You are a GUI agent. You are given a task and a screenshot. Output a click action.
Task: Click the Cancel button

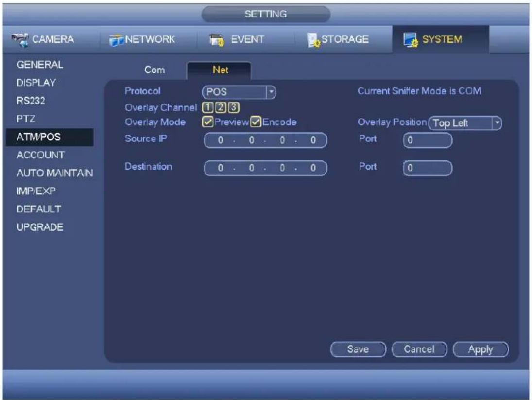(x=419, y=349)
